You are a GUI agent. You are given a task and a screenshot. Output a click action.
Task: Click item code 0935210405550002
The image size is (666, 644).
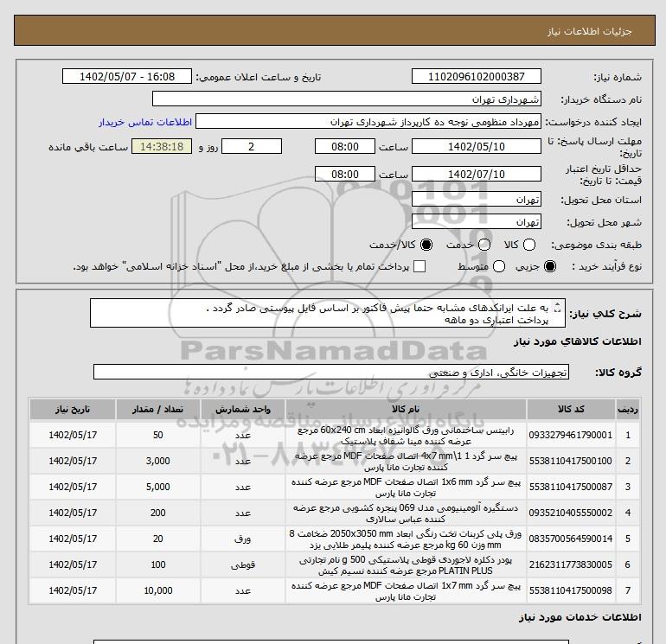click(x=571, y=513)
